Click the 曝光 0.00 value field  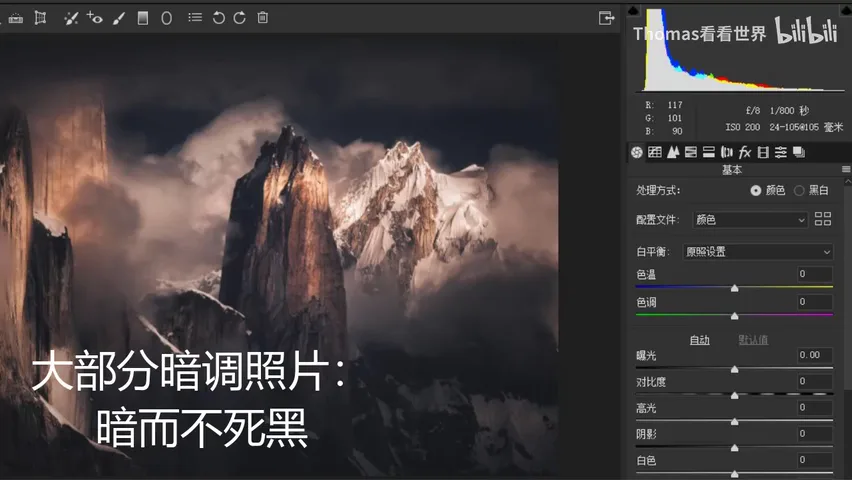(x=814, y=355)
